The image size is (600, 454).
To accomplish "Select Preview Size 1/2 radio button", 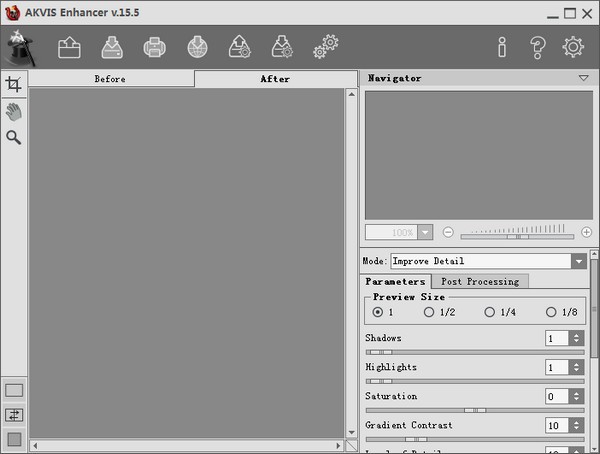I will pos(429,312).
